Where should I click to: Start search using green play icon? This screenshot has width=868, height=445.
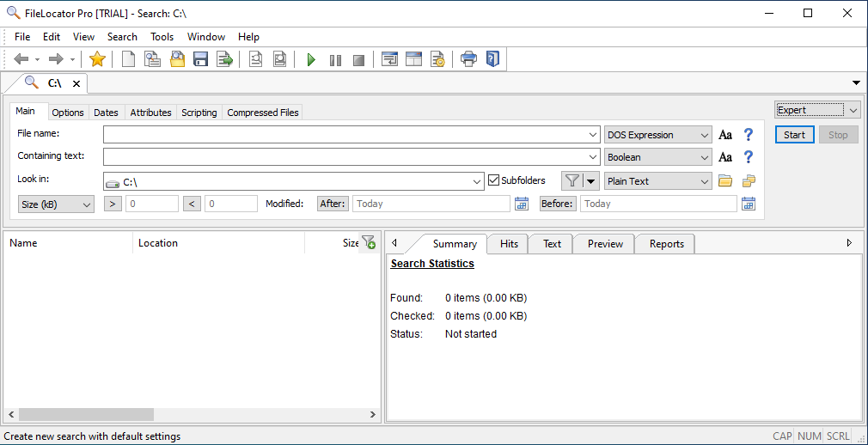tap(311, 60)
